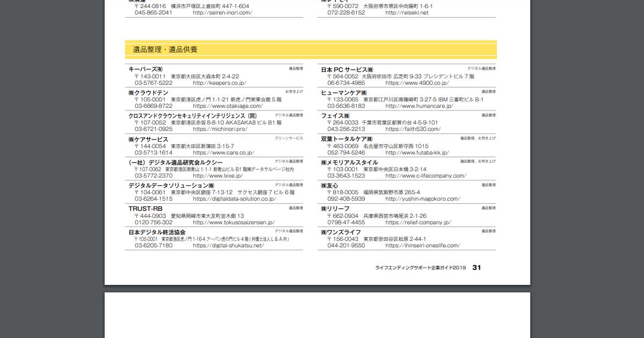Open the http://yushin-magokoro.com/ link

[x=423, y=199]
